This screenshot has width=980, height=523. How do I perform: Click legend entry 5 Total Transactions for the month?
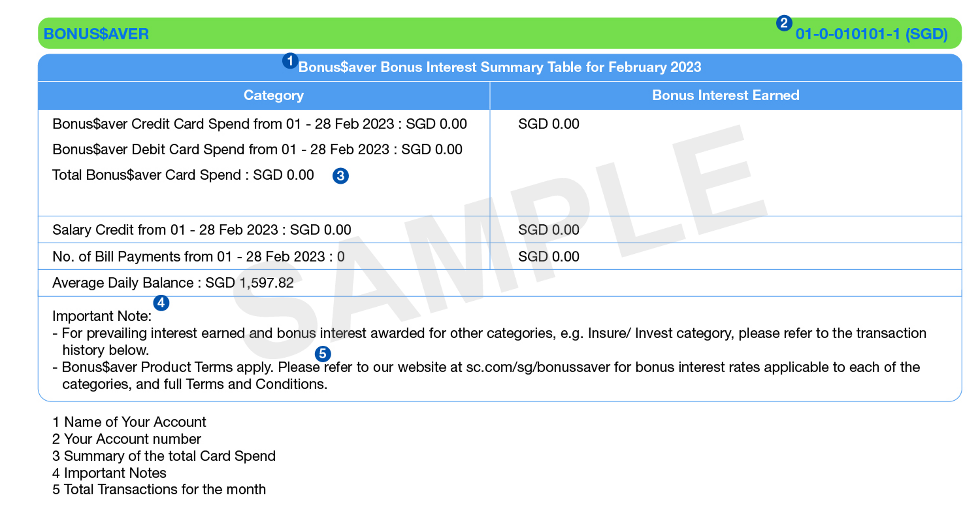(x=159, y=489)
